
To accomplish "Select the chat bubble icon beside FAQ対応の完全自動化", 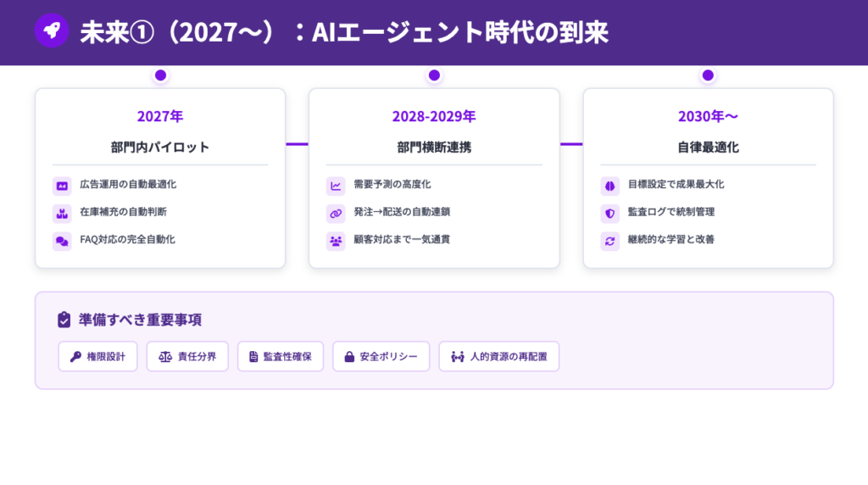I will point(62,241).
